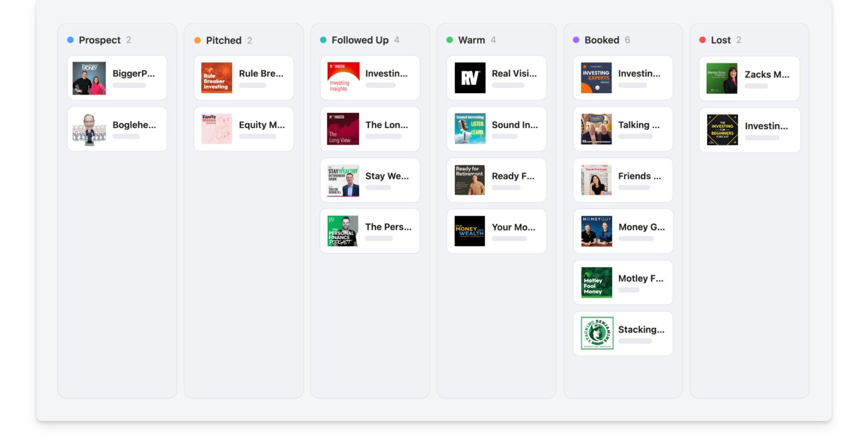
Task: Select the Rule Breaker Investing cover art
Action: tap(216, 78)
